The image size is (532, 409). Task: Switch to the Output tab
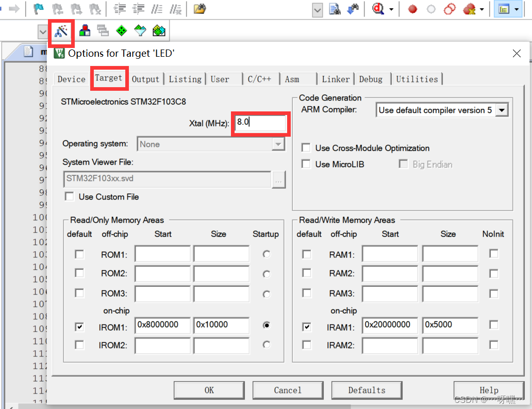coord(145,79)
